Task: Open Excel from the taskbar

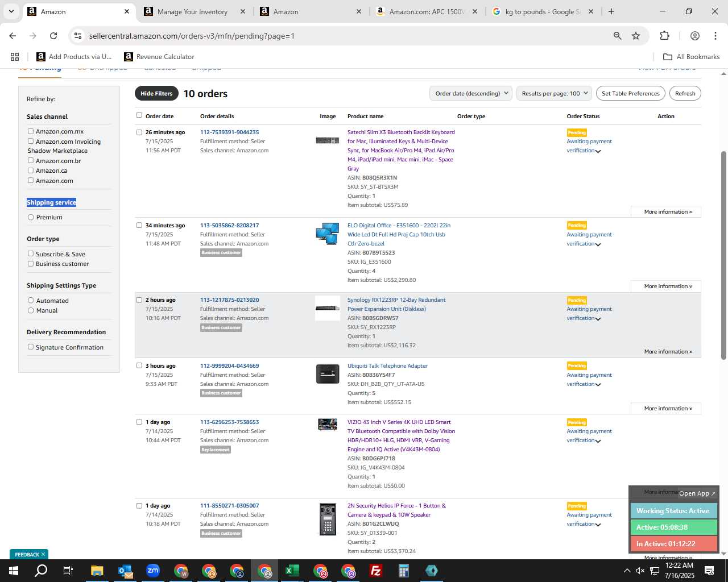Action: click(292, 571)
